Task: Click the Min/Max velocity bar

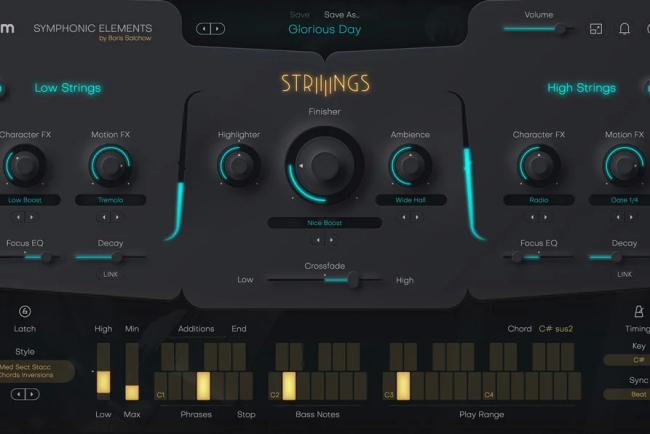Action: click(132, 371)
